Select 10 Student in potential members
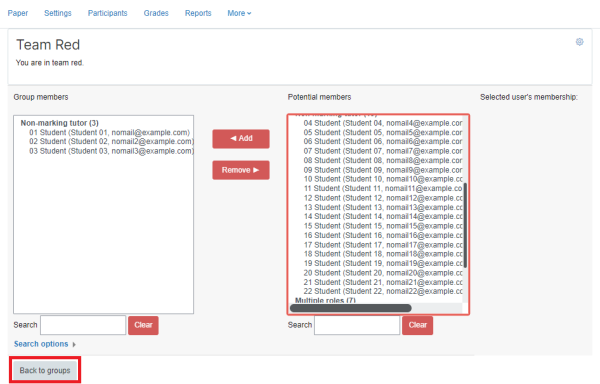This screenshot has height=384, width=600. (383, 179)
